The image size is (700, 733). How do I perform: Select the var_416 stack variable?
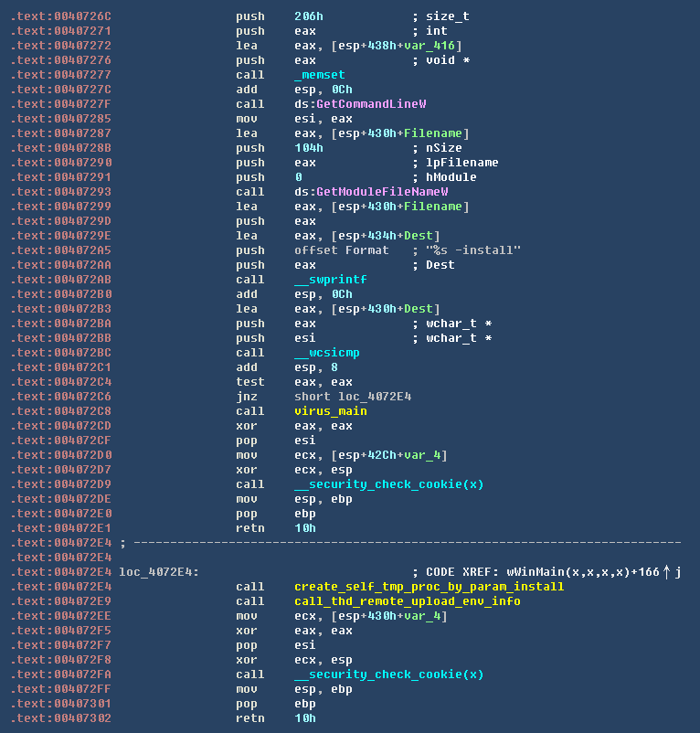point(440,46)
